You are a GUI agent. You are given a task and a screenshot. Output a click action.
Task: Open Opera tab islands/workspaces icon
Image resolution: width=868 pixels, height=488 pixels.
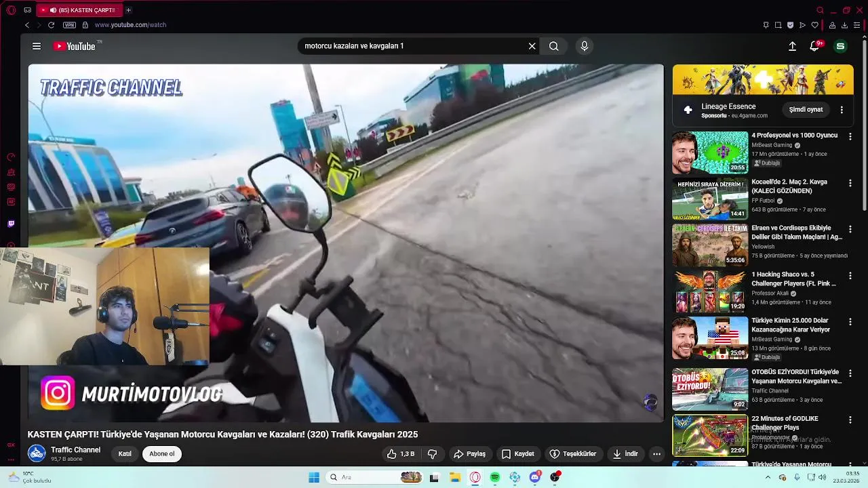[27, 10]
